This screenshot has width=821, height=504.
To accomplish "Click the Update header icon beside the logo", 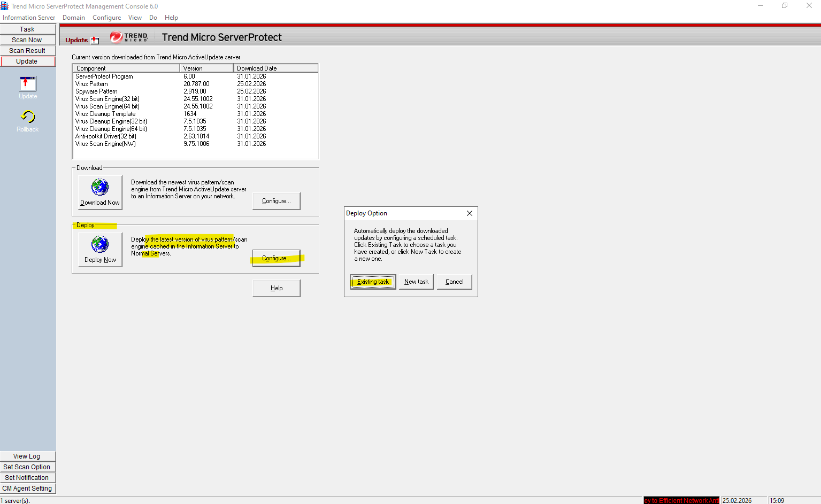I will coord(95,40).
